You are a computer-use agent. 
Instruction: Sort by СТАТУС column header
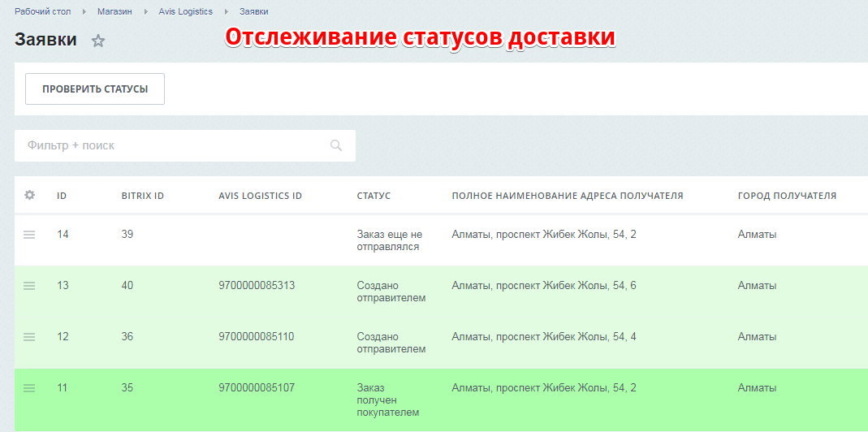click(x=374, y=196)
